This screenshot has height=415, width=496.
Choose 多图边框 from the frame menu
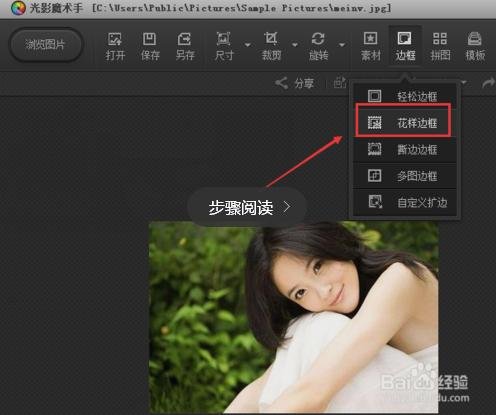tap(405, 176)
